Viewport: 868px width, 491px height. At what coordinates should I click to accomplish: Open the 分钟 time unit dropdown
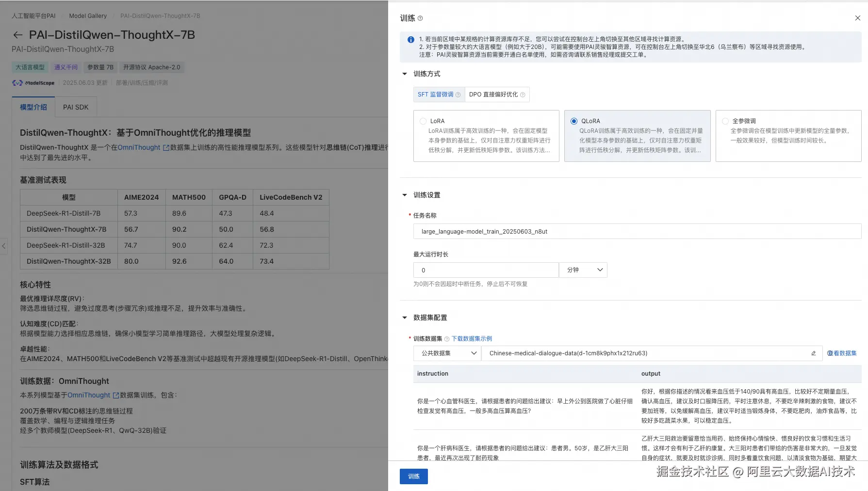(x=583, y=270)
